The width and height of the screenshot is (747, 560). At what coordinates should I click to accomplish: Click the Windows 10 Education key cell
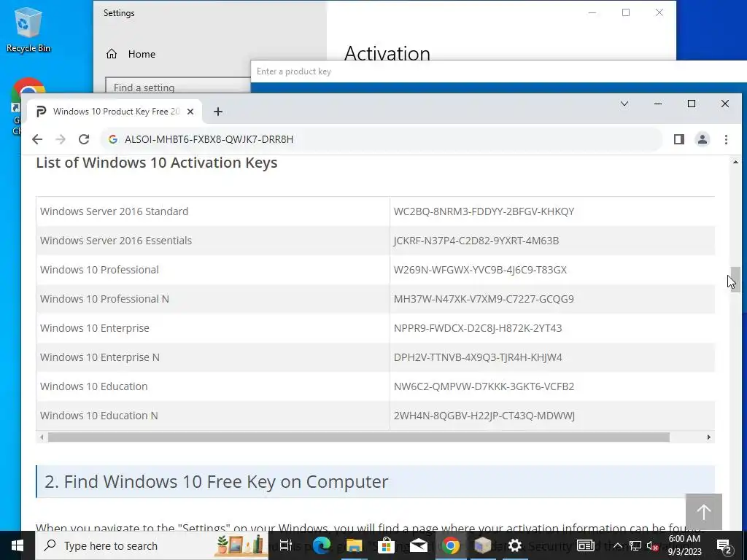(484, 386)
